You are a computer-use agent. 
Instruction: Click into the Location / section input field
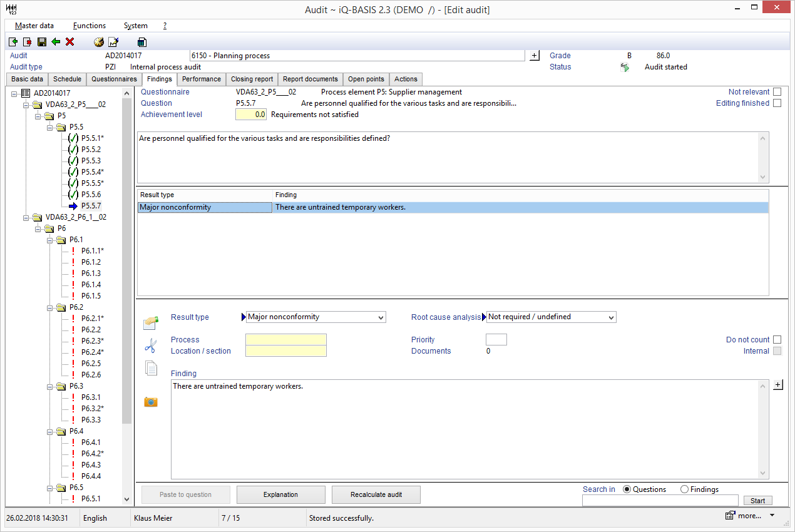point(286,351)
